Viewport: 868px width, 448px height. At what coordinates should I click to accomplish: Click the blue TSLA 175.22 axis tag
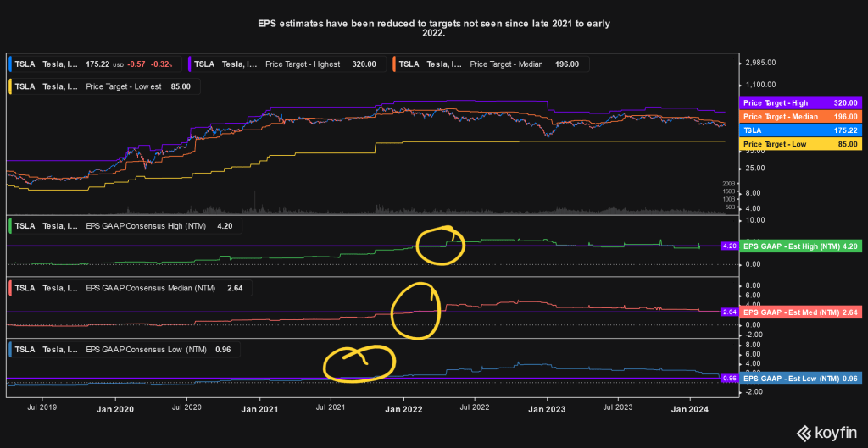pyautogui.click(x=800, y=131)
